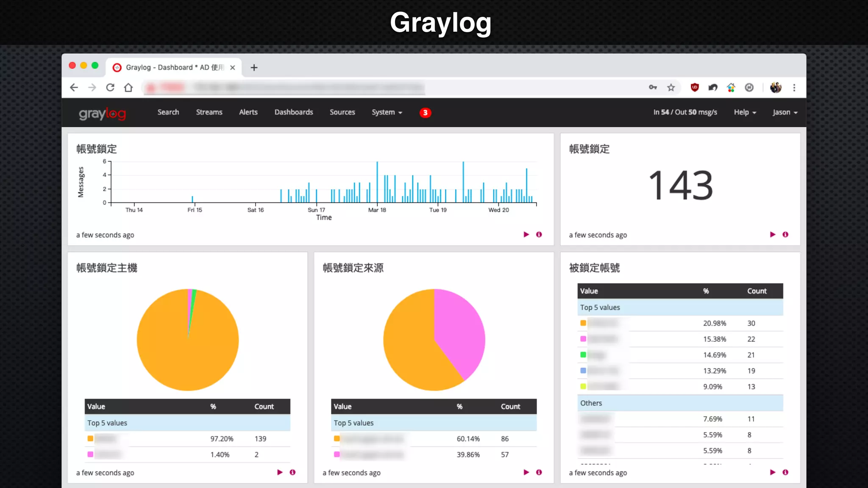
Task: Go back in browser history
Action: pyautogui.click(x=74, y=88)
